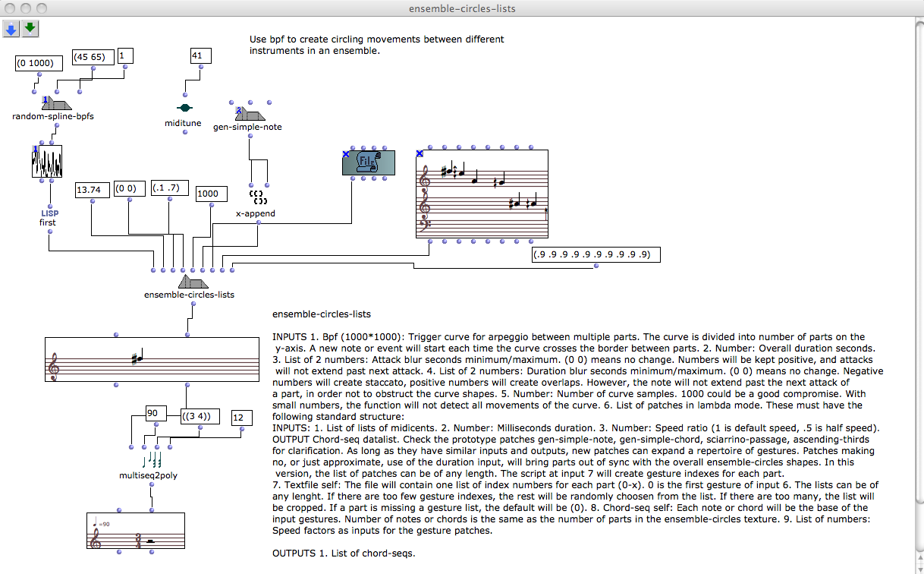Screen dimensions: 924x574
Task: Select the ((3 4)) time signature box
Action: (x=200, y=417)
